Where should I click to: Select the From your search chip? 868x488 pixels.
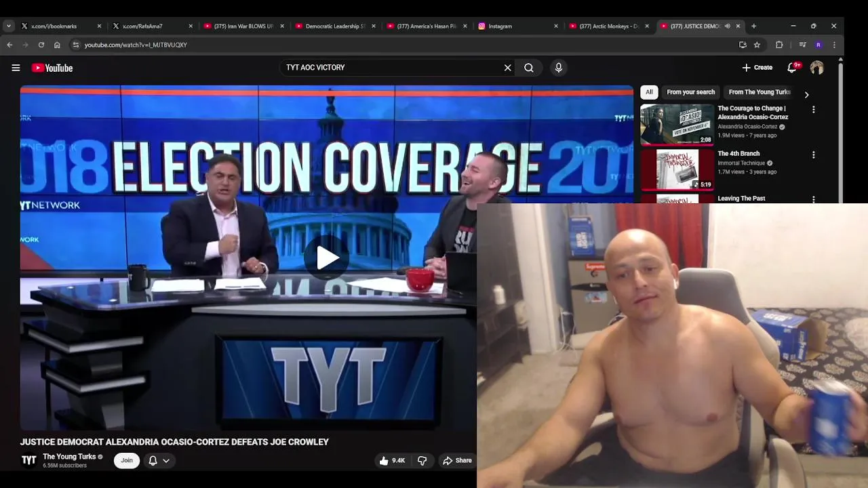[690, 92]
